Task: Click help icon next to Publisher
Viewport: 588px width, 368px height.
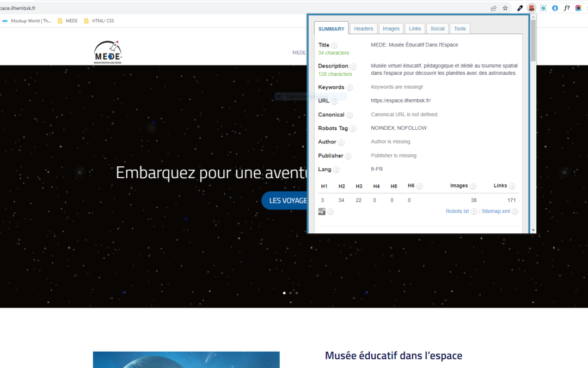Action: tap(348, 156)
